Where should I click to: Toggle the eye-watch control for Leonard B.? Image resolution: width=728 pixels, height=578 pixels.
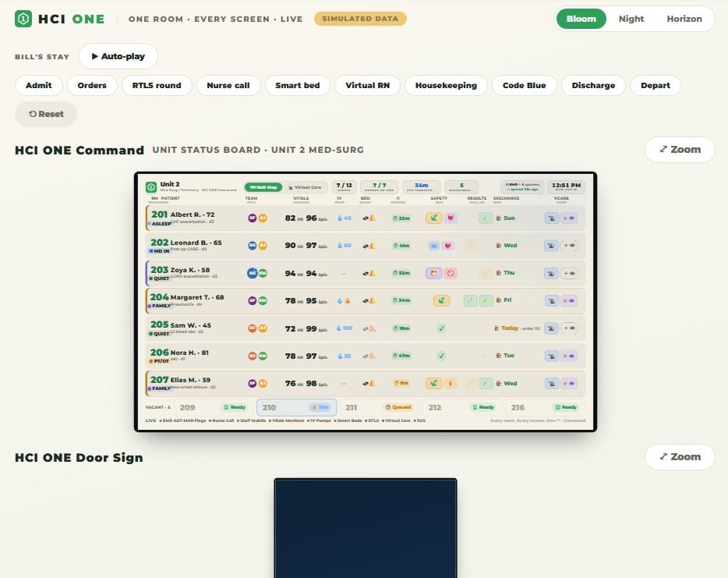point(569,246)
